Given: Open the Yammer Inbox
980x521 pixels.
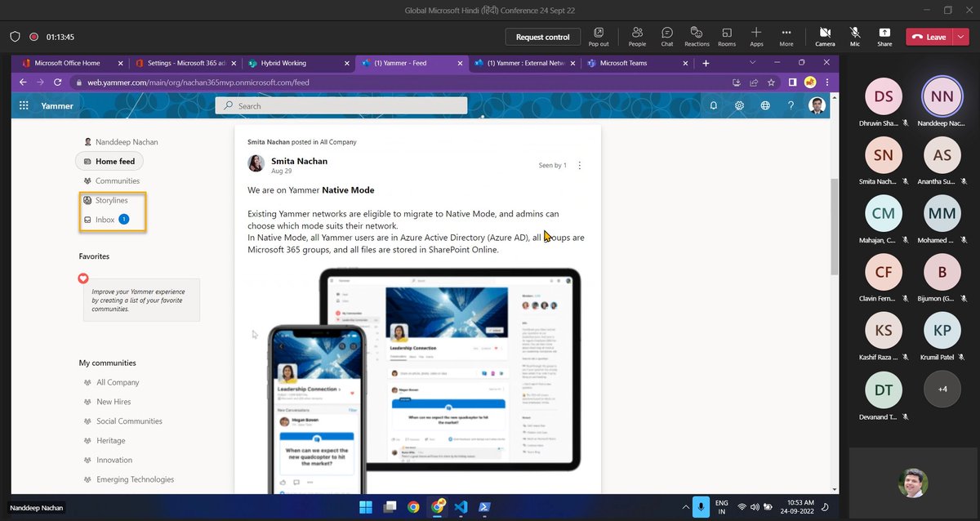Looking at the screenshot, I should 105,220.
